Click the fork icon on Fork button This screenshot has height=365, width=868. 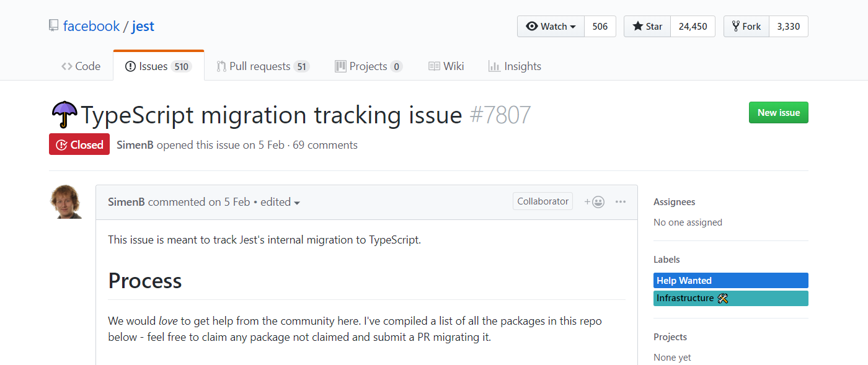pos(736,27)
